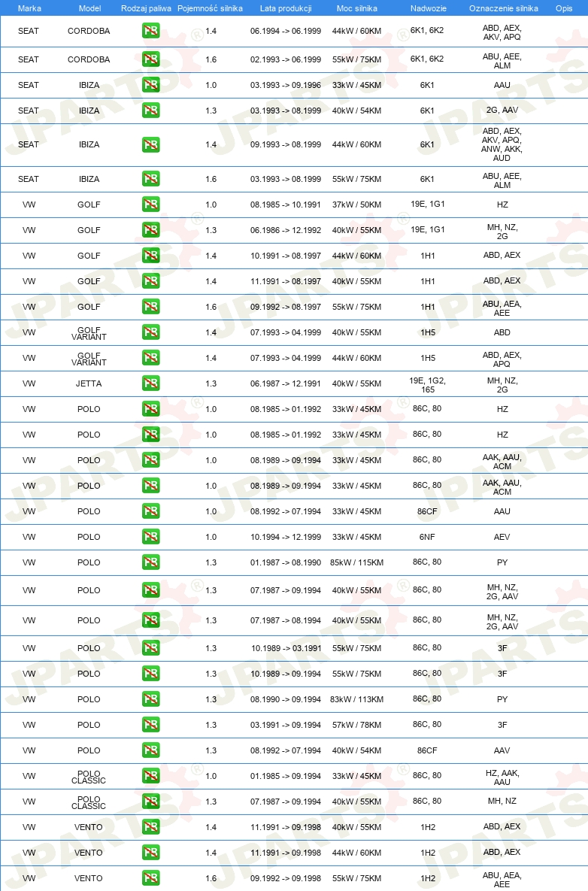The image size is (588, 891).
Task: Click engine code ABD in GOLF VARIANT row
Action: 502,332
